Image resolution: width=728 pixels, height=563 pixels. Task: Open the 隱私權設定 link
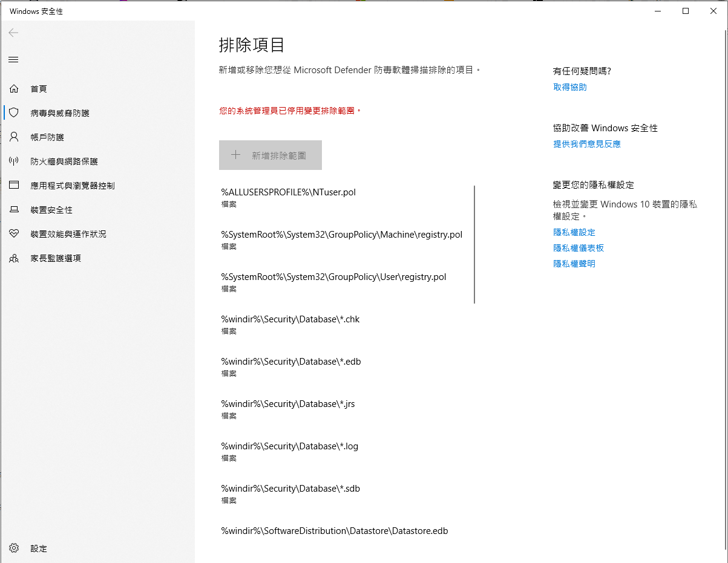pyautogui.click(x=574, y=232)
